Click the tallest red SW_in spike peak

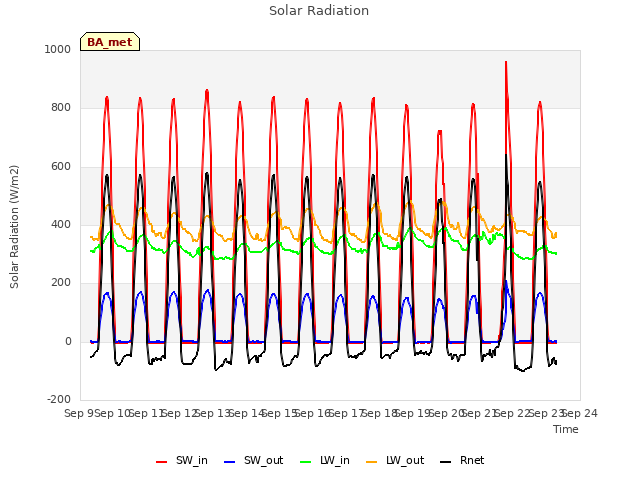coord(506,62)
